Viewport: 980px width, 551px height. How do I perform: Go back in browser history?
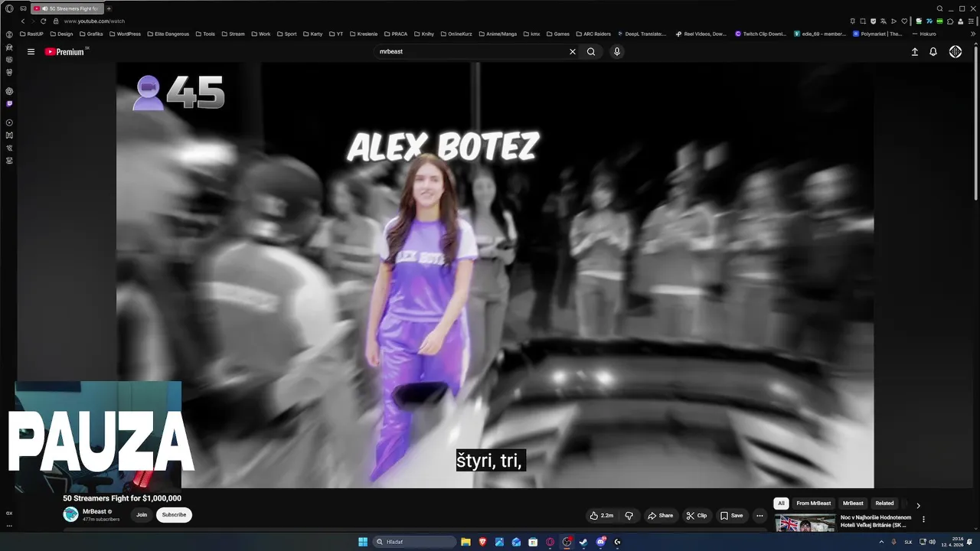23,21
